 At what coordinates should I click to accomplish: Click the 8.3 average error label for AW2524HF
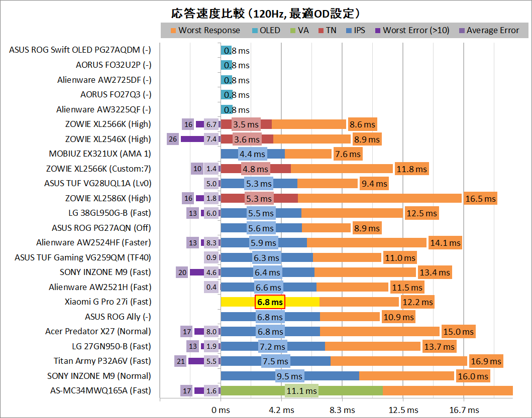(x=211, y=243)
